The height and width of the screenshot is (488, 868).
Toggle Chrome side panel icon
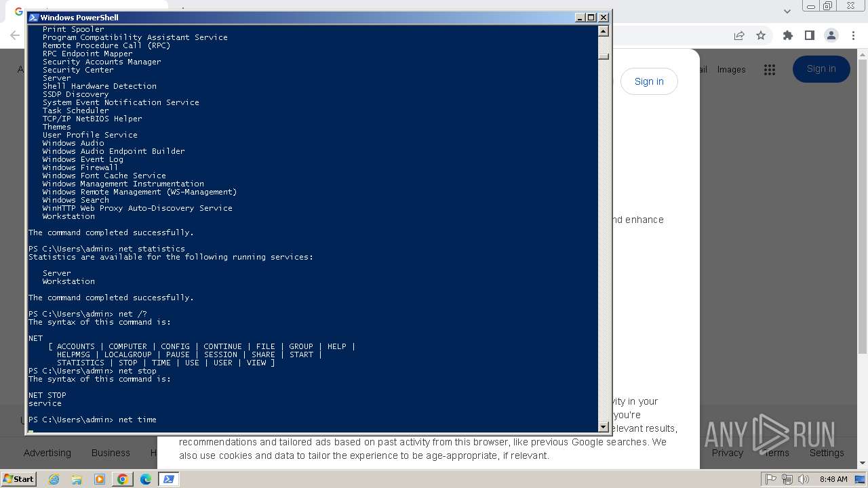point(810,35)
